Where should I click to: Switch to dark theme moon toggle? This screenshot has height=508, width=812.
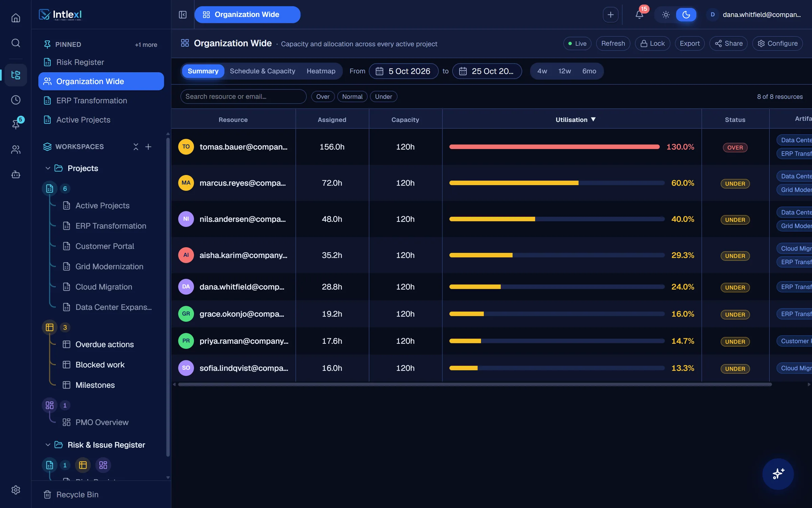pos(686,15)
